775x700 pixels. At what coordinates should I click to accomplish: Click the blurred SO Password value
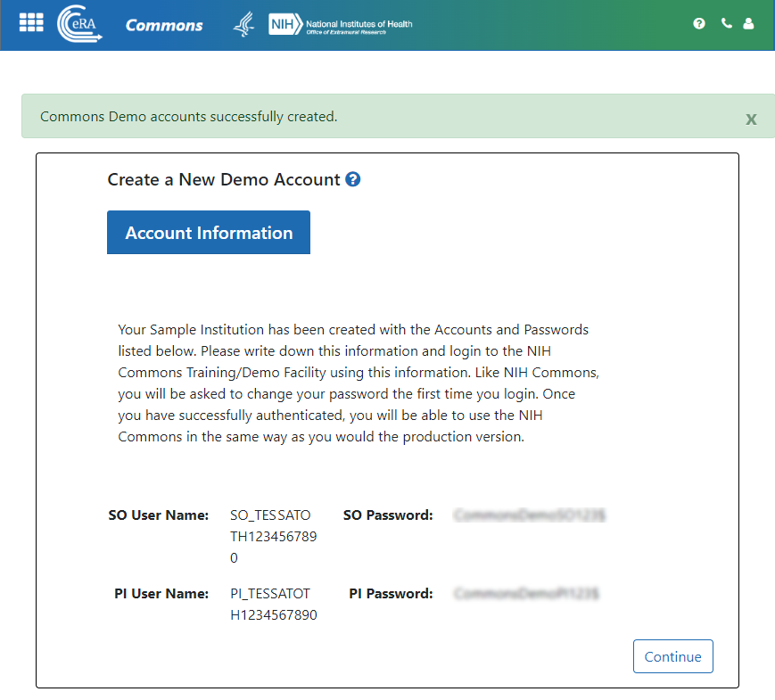(x=530, y=515)
